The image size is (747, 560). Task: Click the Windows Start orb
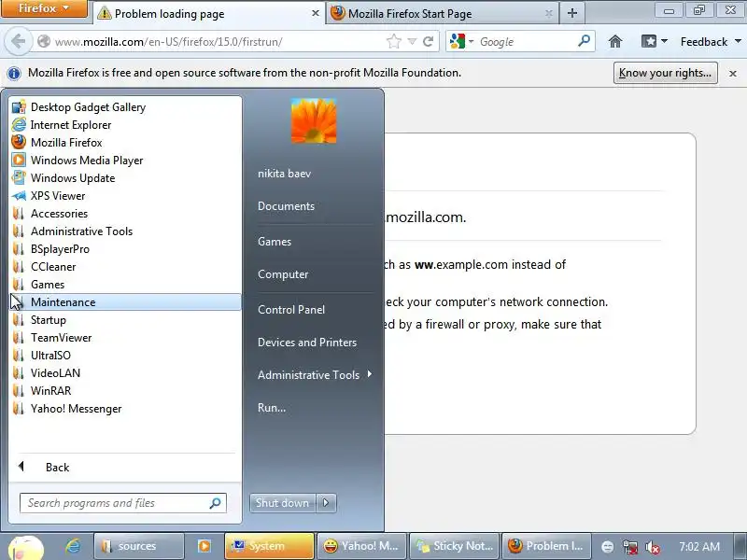(26, 548)
